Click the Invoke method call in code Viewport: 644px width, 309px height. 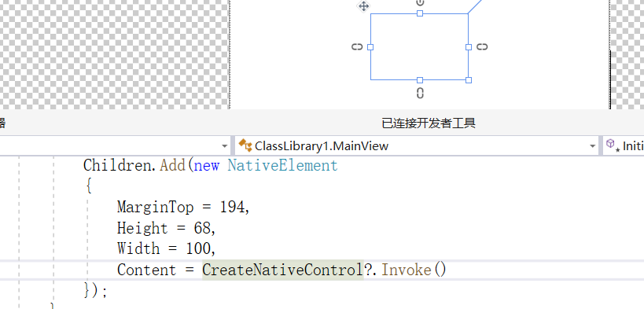pyautogui.click(x=407, y=270)
